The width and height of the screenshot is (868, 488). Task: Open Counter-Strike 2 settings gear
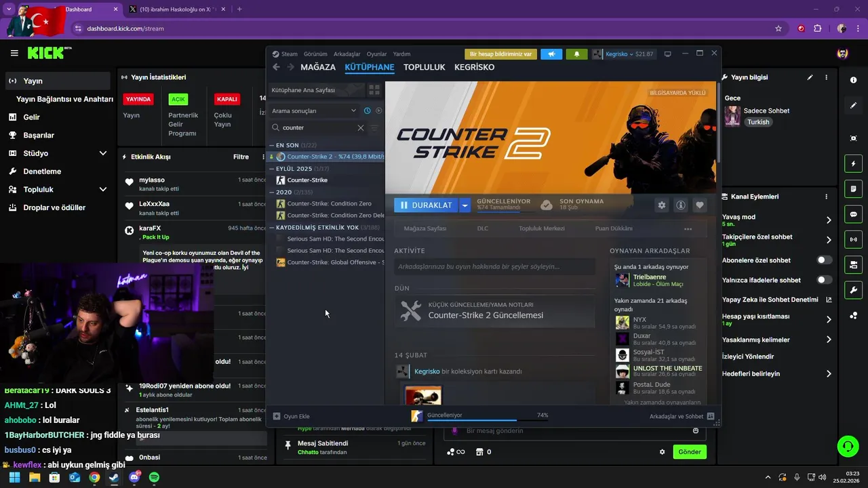click(x=662, y=205)
